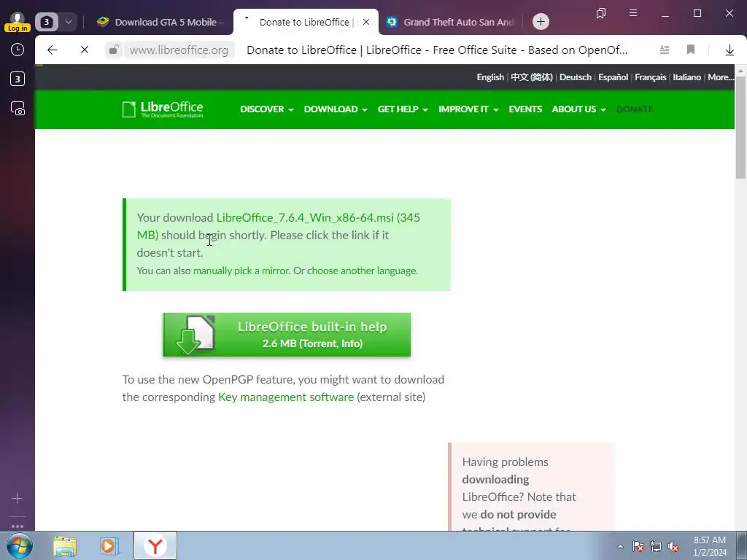Click the Yandex Browser taskbar icon
The image size is (747, 560).
[x=155, y=545]
